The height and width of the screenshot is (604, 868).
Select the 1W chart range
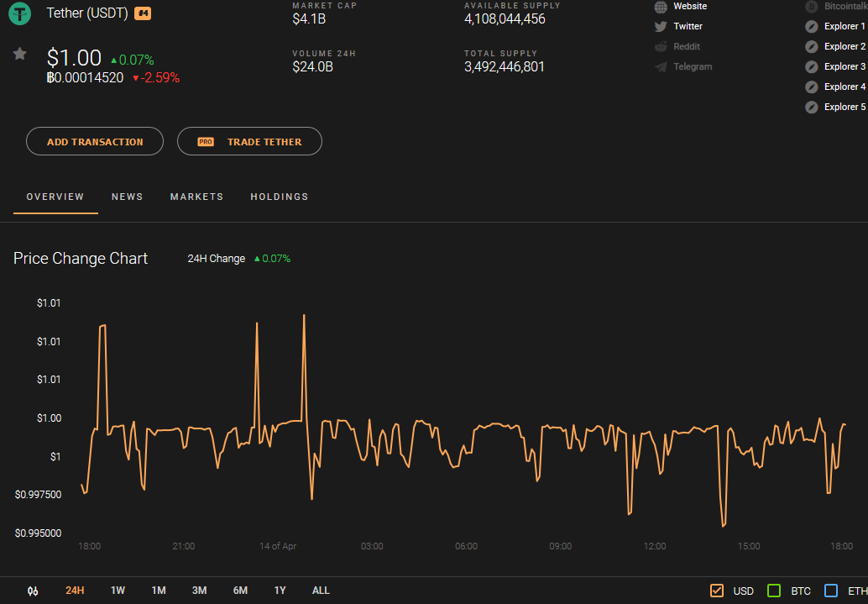pos(118,591)
